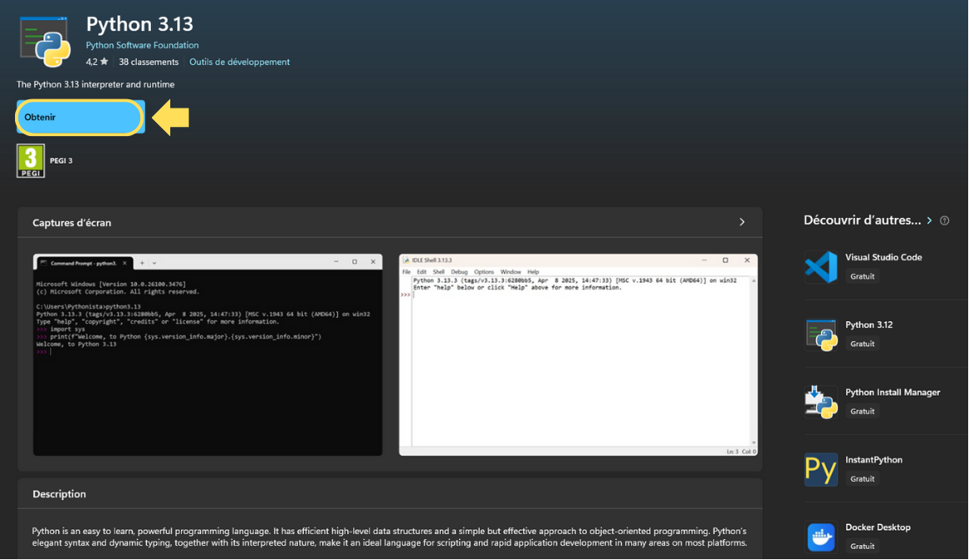Viewport: 969px width, 560px height.
Task: Click the Python 3.12 app icon
Action: pos(820,335)
